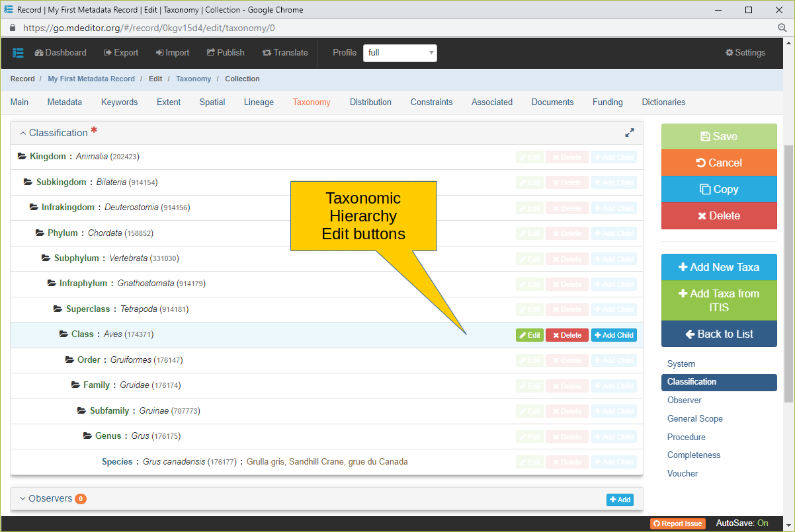Click the red Delete record button
795x532 pixels.
[719, 215]
